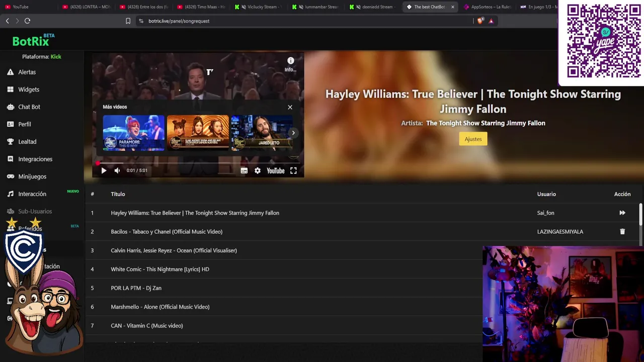Open the Lealtad sidebar item
644x362 pixels.
(27, 142)
